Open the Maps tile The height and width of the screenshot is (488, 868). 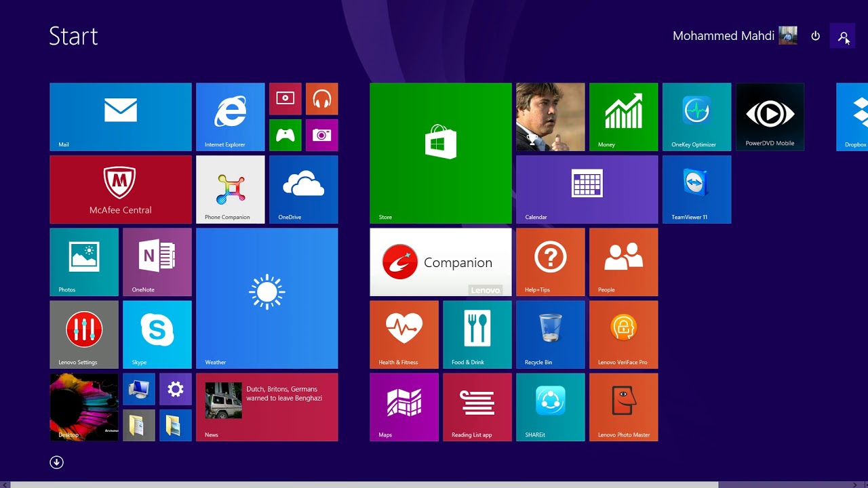[404, 407]
